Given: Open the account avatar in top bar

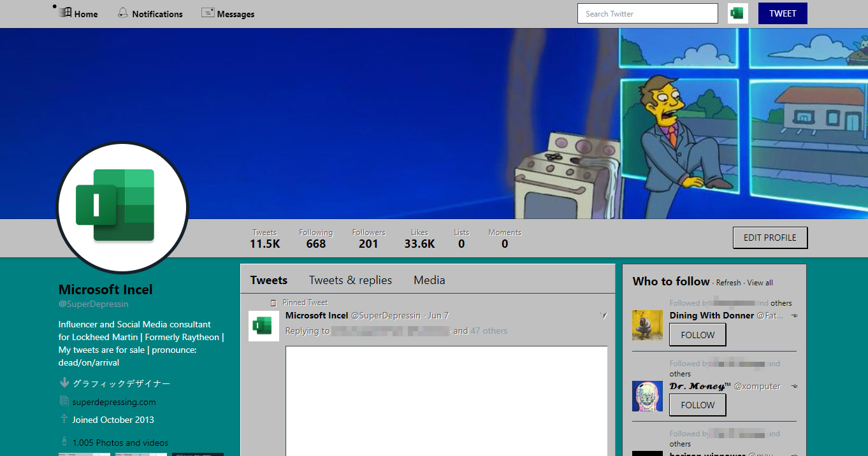Looking at the screenshot, I should coord(738,13).
